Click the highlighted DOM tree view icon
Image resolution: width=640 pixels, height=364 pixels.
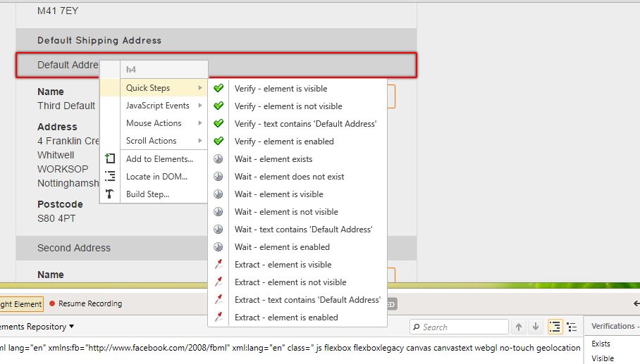coord(555,327)
